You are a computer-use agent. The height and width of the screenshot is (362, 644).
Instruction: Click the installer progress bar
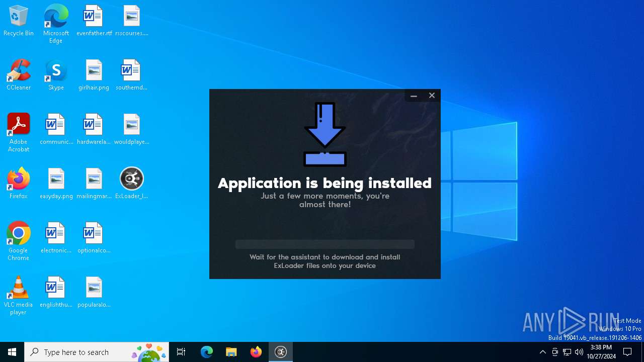coord(325,244)
